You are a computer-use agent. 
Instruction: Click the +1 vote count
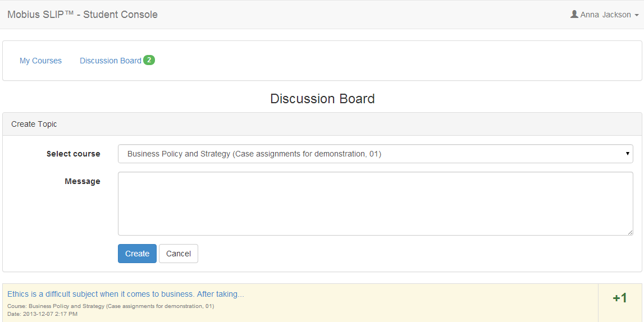[620, 298]
